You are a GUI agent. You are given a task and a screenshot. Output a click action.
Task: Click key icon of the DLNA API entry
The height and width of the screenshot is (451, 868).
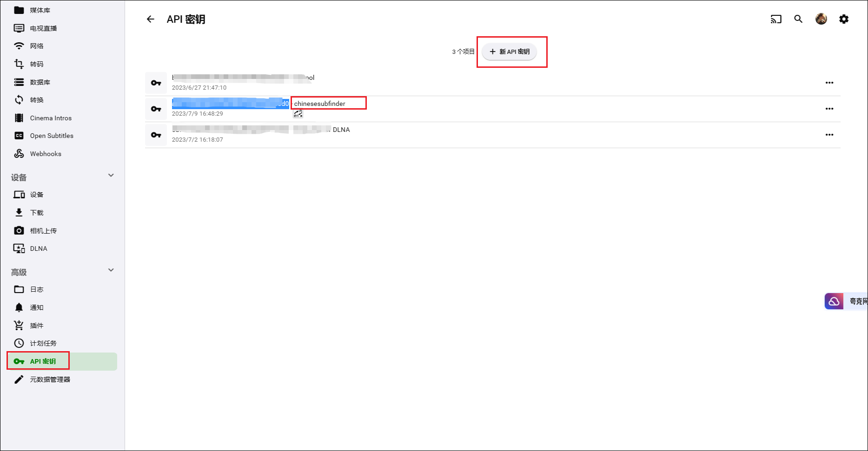pos(156,135)
